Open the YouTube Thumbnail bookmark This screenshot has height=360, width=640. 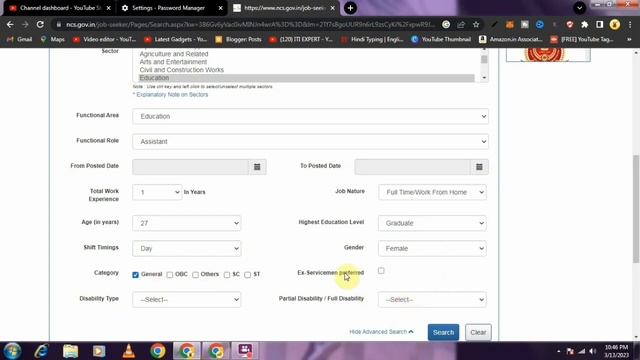pyautogui.click(x=441, y=39)
